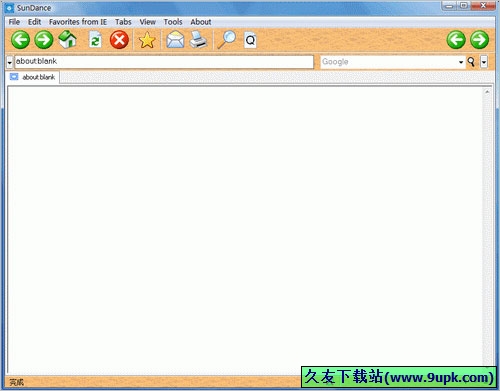Screen dimensions: 500x391
Task: Open the Tools menu
Action: [x=173, y=22]
